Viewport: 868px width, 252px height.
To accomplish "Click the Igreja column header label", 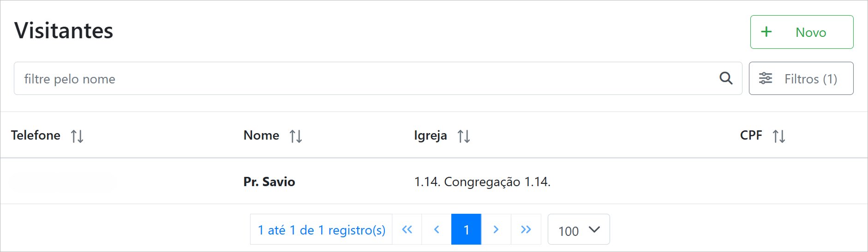I will [x=430, y=135].
